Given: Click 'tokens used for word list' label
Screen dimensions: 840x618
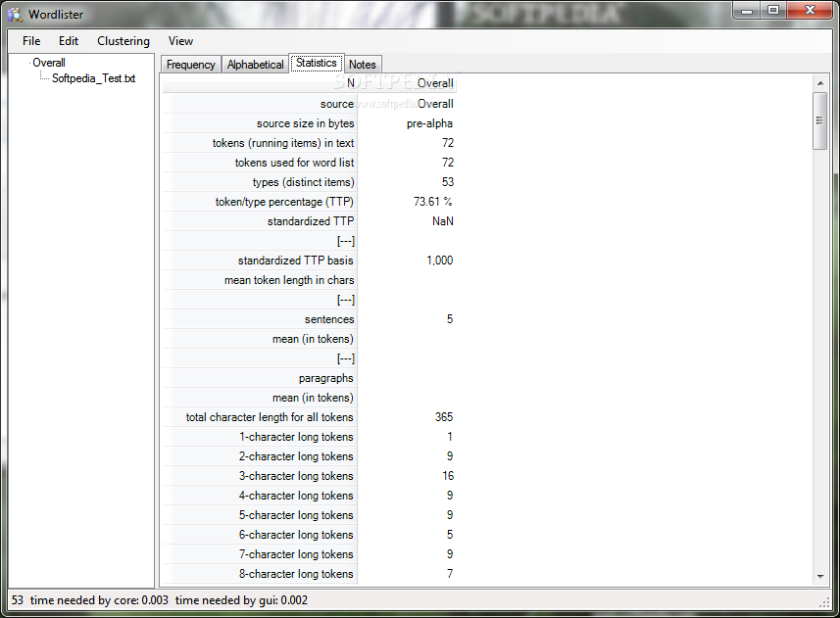Looking at the screenshot, I should pyautogui.click(x=294, y=163).
